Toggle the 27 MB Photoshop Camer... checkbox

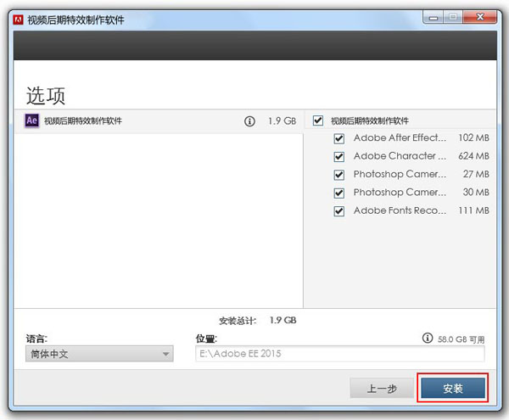click(x=338, y=175)
